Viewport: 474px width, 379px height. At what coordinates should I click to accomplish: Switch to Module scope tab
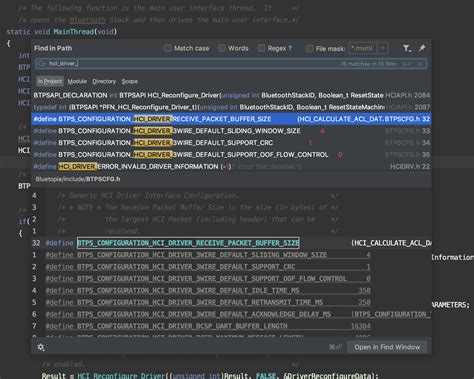77,81
